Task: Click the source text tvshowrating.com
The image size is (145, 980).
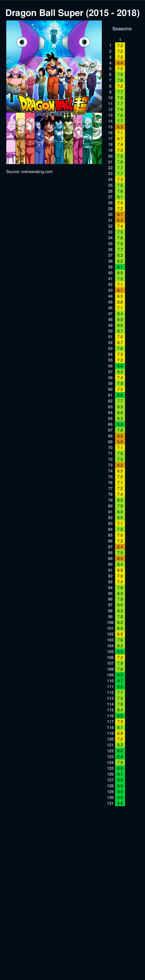Action: (x=29, y=172)
